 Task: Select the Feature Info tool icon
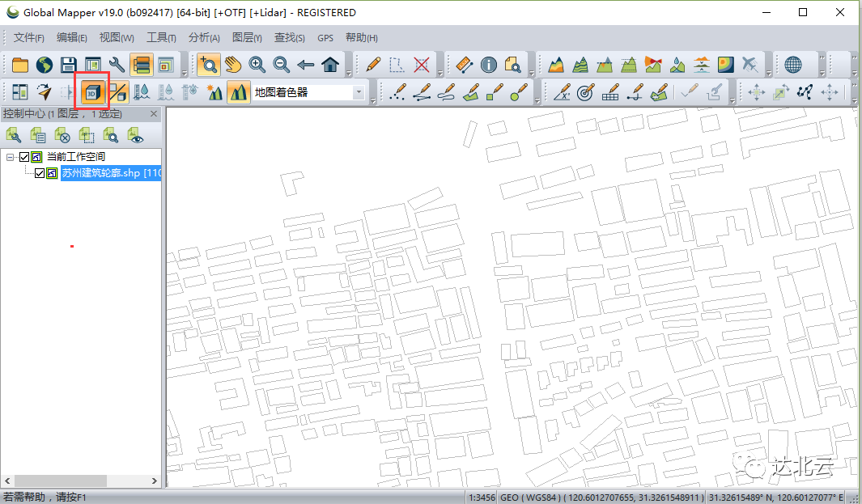click(x=489, y=65)
